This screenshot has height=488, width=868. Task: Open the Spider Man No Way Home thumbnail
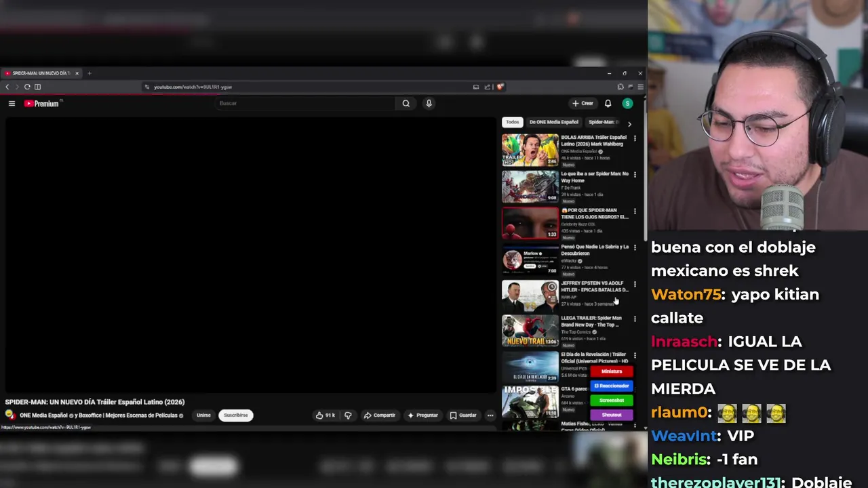click(x=530, y=186)
